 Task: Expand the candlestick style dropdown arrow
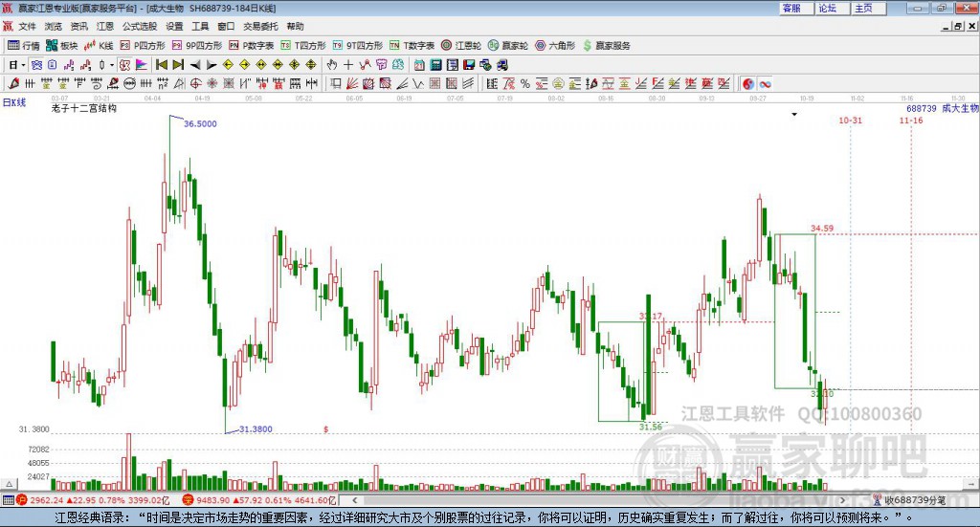tap(112, 65)
